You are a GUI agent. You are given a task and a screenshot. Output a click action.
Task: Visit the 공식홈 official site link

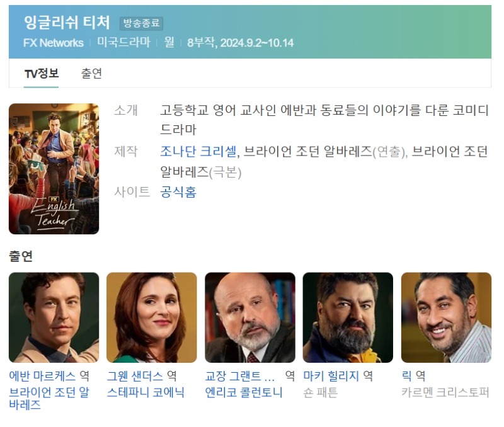coord(178,192)
